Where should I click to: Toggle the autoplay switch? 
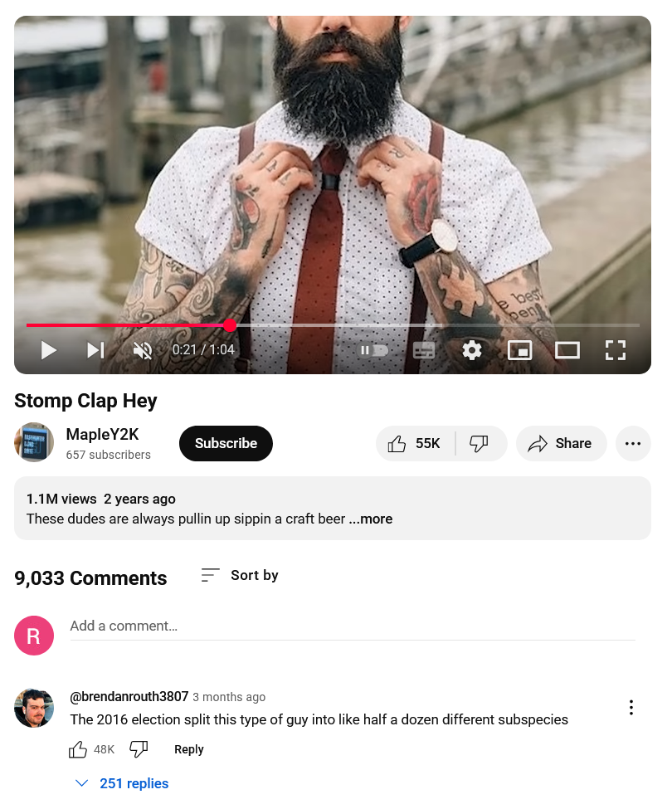tap(373, 351)
